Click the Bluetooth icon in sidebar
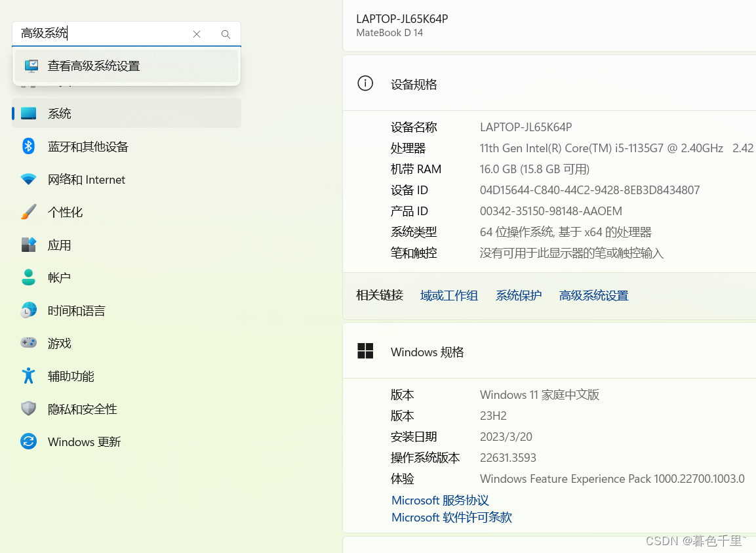The image size is (756, 553). (x=28, y=146)
